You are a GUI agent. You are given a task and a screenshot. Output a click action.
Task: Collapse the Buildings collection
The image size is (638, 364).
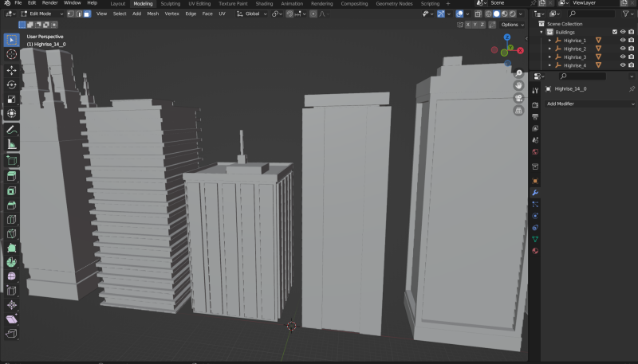pos(542,32)
